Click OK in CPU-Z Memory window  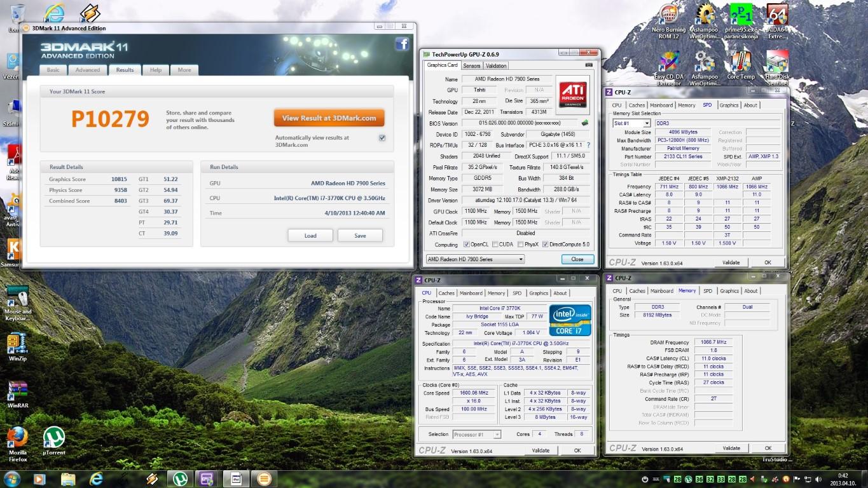pyautogui.click(x=768, y=448)
